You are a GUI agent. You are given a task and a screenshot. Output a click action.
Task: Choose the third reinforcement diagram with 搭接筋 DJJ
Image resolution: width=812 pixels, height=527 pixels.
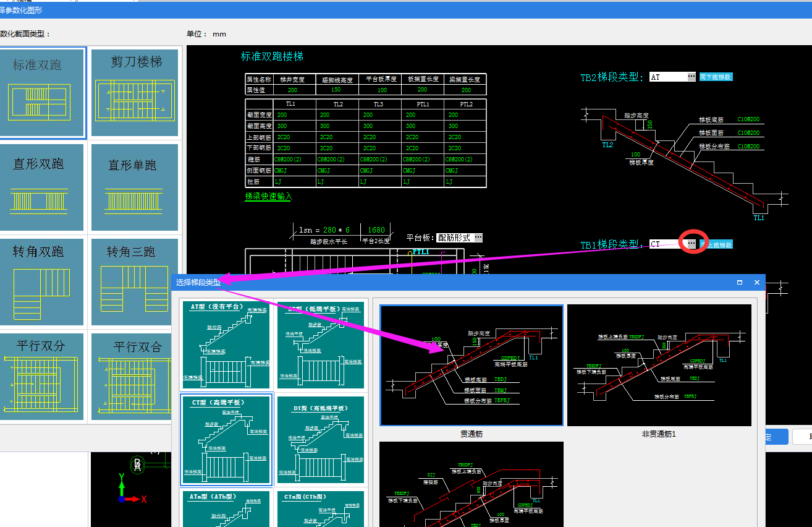[472, 484]
